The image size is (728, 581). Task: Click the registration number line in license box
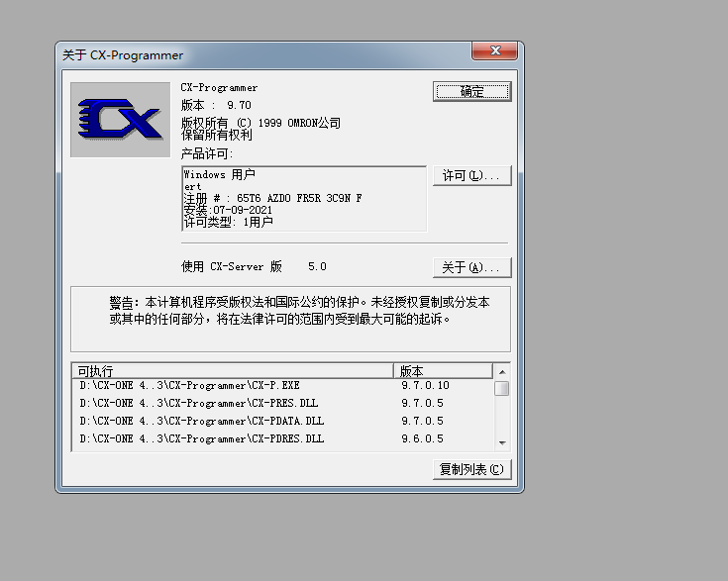(x=272, y=198)
